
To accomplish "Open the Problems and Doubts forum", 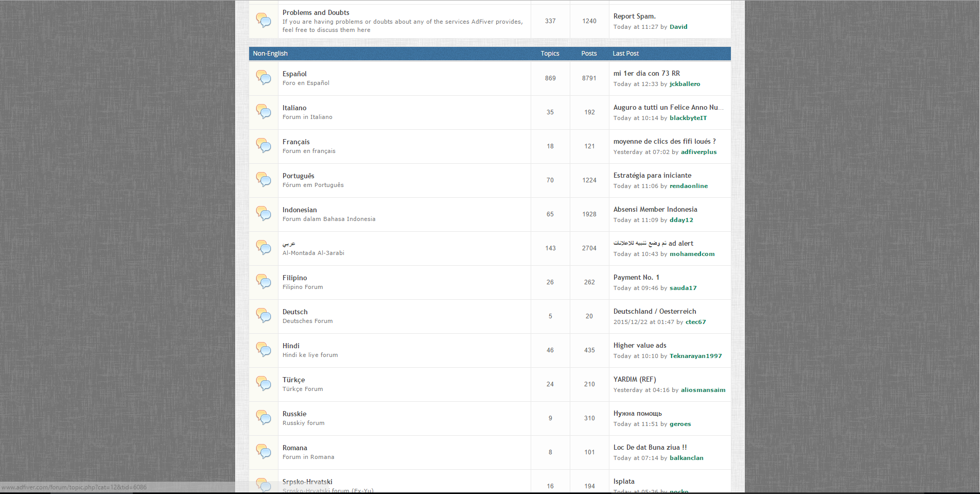I will (x=316, y=12).
